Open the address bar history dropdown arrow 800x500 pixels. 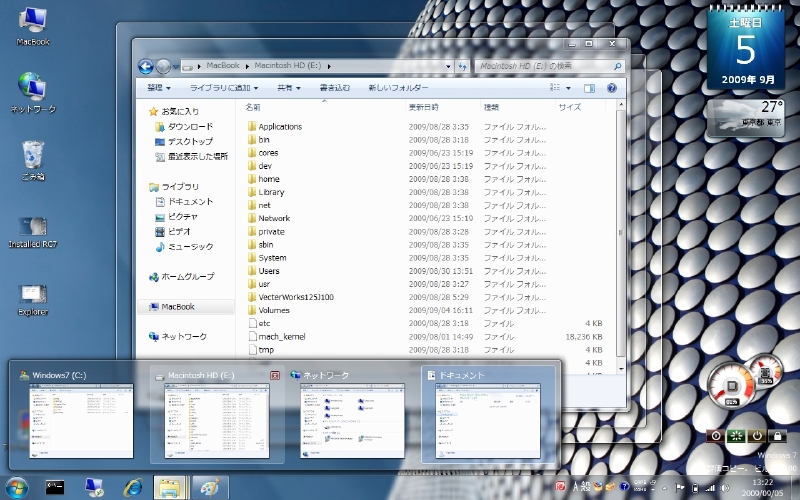click(x=448, y=66)
